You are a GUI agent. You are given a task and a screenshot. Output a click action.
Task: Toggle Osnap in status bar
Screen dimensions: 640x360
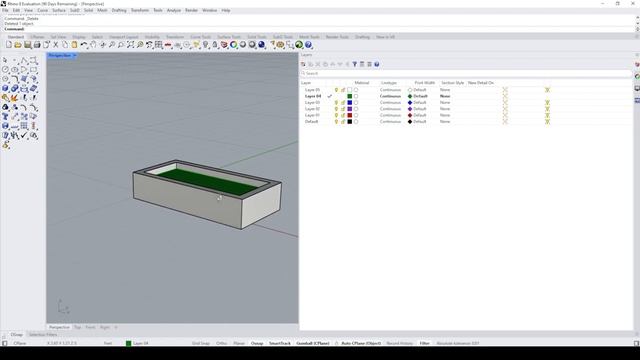257,343
